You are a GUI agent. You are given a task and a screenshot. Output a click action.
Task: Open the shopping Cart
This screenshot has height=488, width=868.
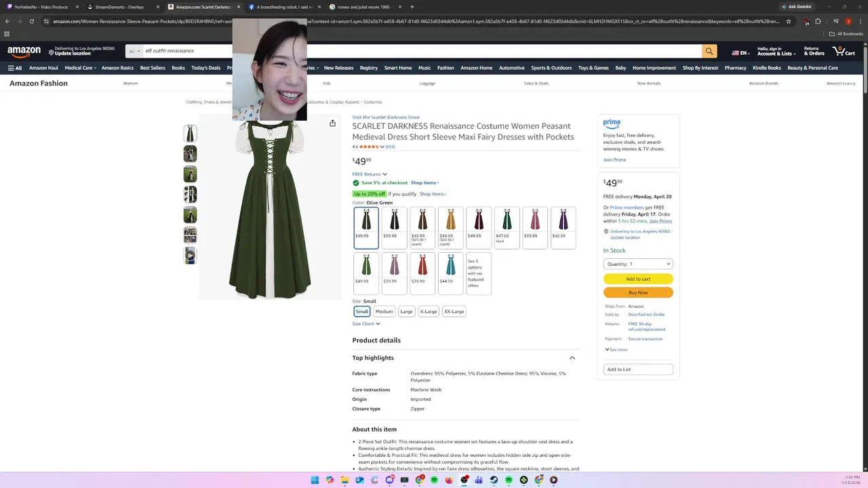pos(843,51)
